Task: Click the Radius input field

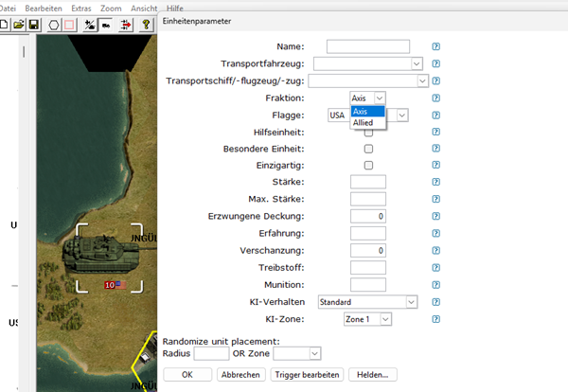Action: click(211, 353)
